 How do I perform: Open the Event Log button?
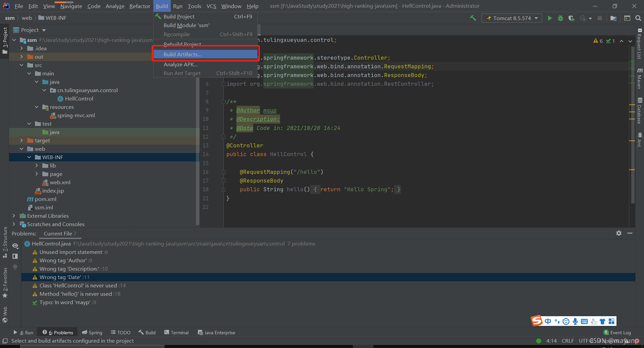(617, 332)
